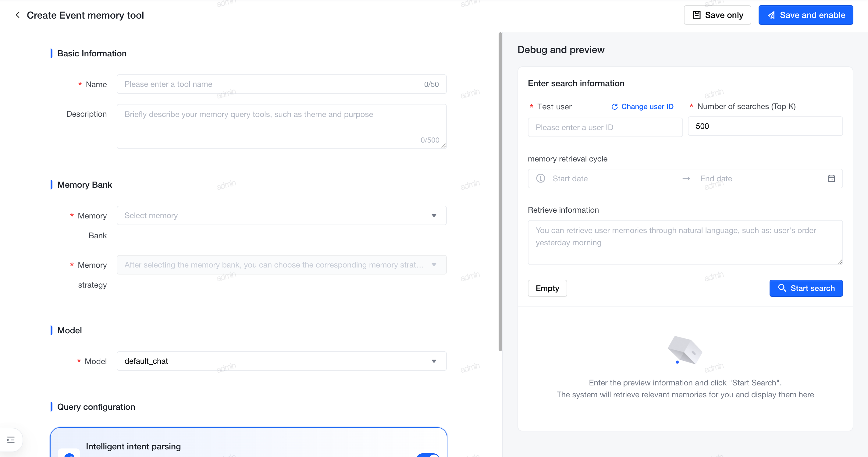Open the default_chat model dropdown
868x457 pixels.
pyautogui.click(x=282, y=361)
